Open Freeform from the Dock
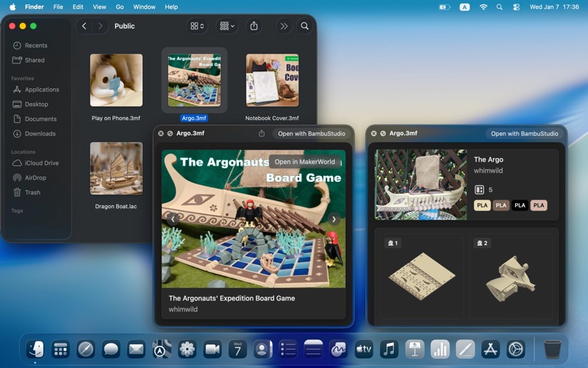Viewport: 588px width, 368px height. (x=338, y=349)
